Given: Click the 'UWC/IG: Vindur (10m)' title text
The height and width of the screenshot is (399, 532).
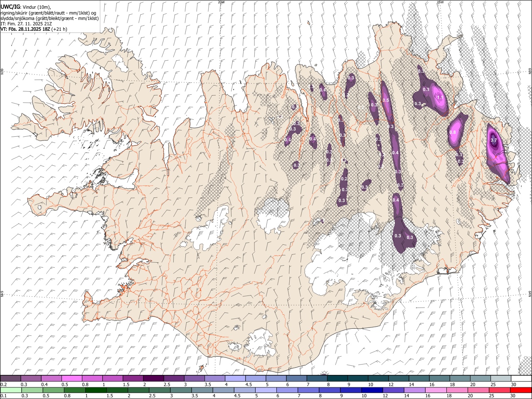Looking at the screenshot, I should coord(26,7).
